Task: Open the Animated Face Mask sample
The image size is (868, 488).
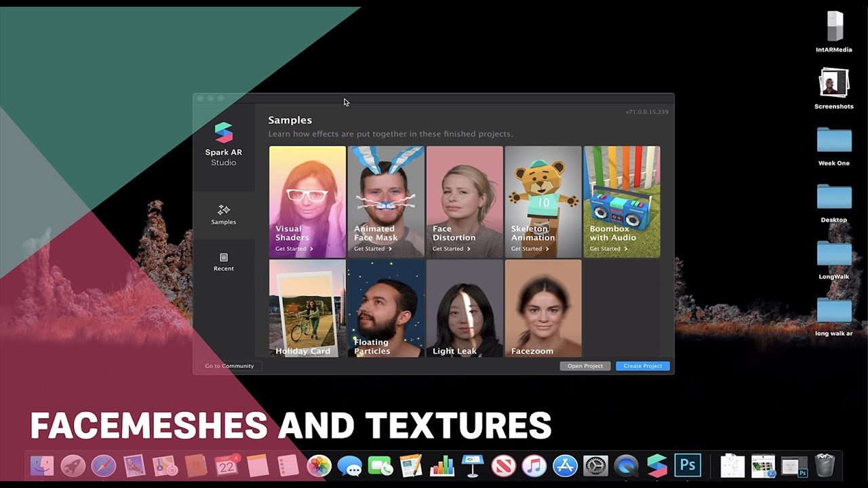Action: pos(386,202)
